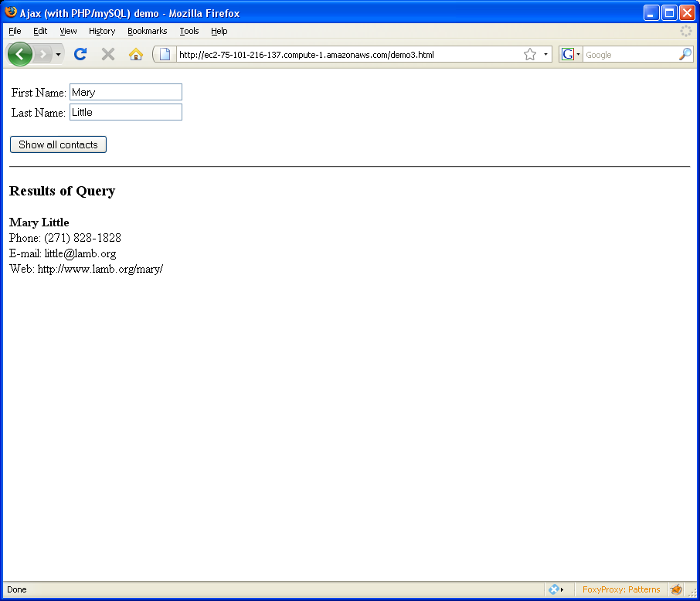Click the Phone: (271) 828-1828 line
Image resolution: width=700 pixels, height=601 pixels.
65,238
